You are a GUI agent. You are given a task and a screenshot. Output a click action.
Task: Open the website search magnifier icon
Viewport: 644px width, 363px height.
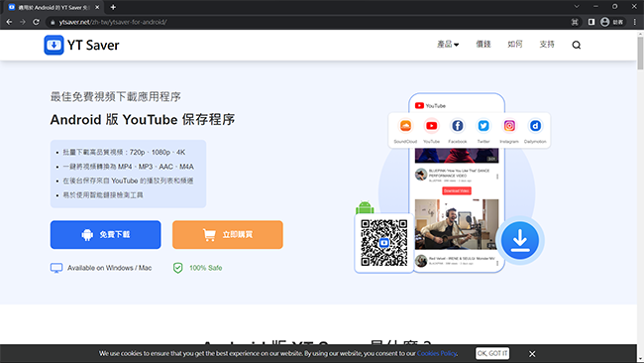pos(577,45)
